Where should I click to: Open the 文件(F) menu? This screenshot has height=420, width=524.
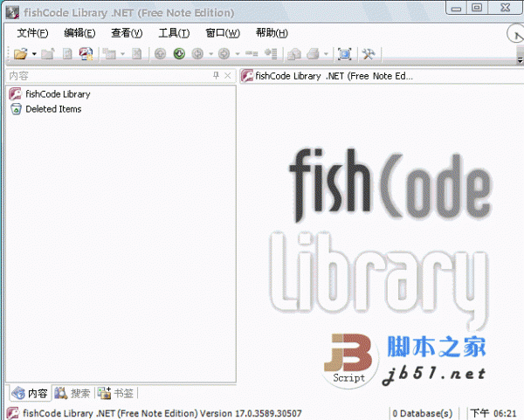pos(33,33)
